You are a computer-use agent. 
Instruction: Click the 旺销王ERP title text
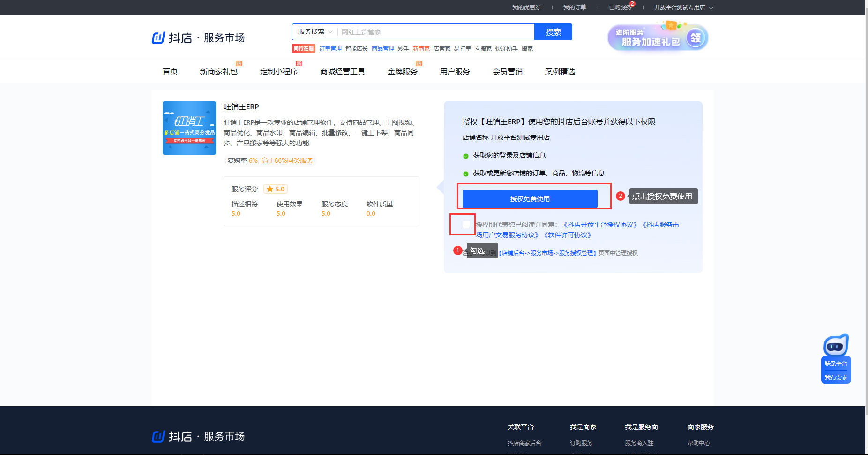click(241, 107)
